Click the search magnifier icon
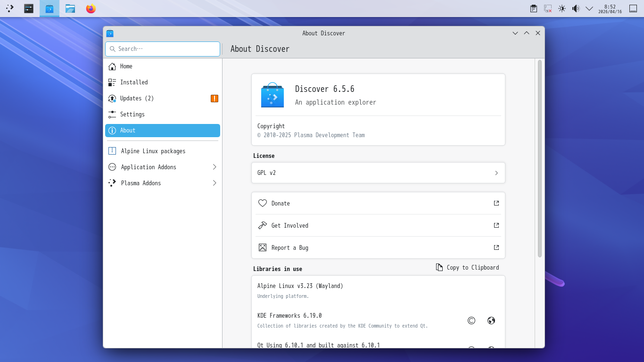This screenshot has width=644, height=362. (113, 49)
